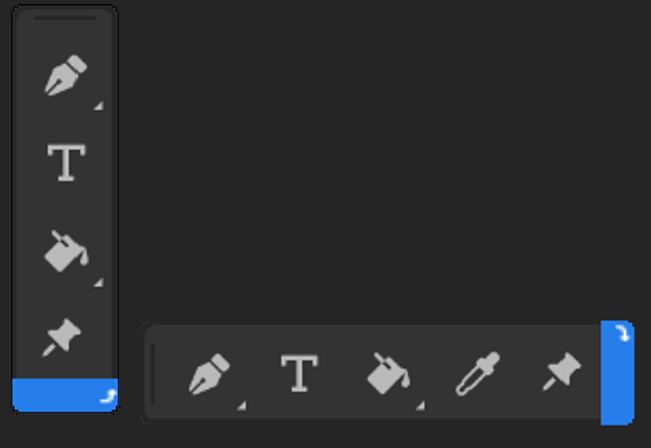This screenshot has height=448, width=651.
Task: Select the Eyedropper tool
Action: [478, 374]
